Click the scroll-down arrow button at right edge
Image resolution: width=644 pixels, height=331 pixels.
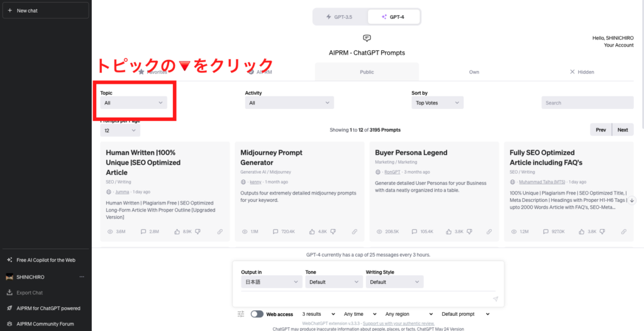(632, 201)
